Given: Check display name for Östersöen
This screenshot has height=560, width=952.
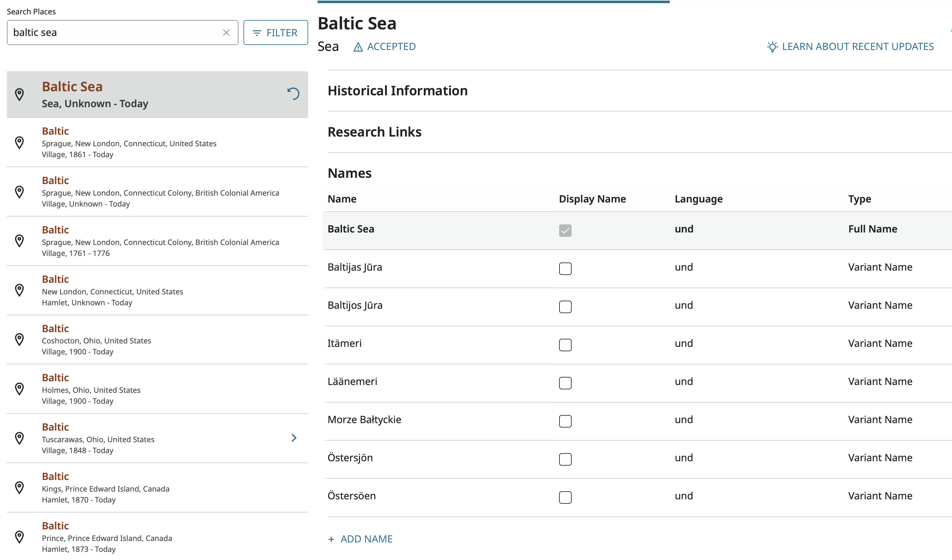Looking at the screenshot, I should coord(565,497).
